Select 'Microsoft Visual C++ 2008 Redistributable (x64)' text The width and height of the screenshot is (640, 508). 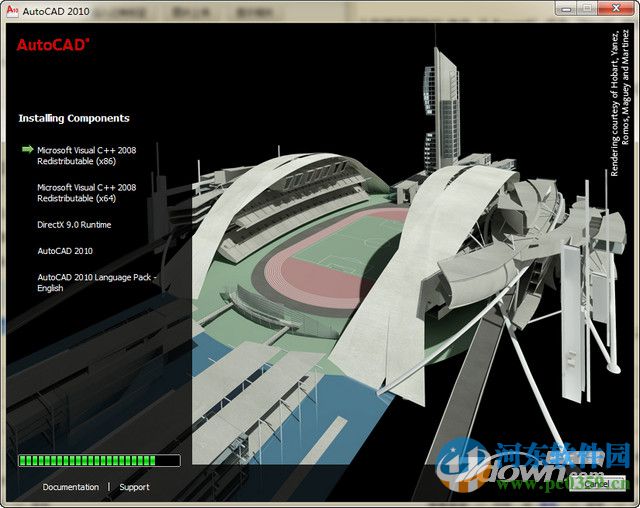pyautogui.click(x=87, y=193)
